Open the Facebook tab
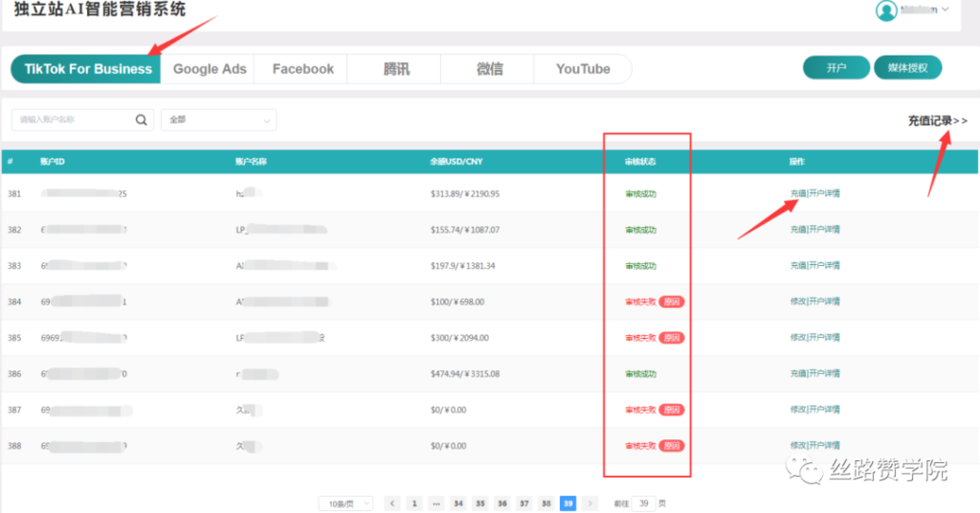Screen dimensions: 980x513 point(302,69)
